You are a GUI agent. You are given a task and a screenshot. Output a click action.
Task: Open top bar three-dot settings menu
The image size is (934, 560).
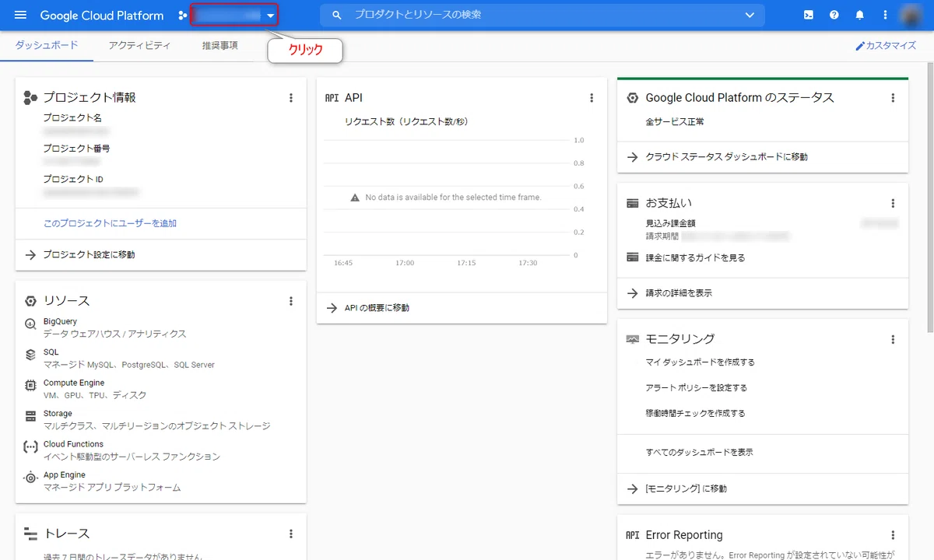tap(885, 15)
